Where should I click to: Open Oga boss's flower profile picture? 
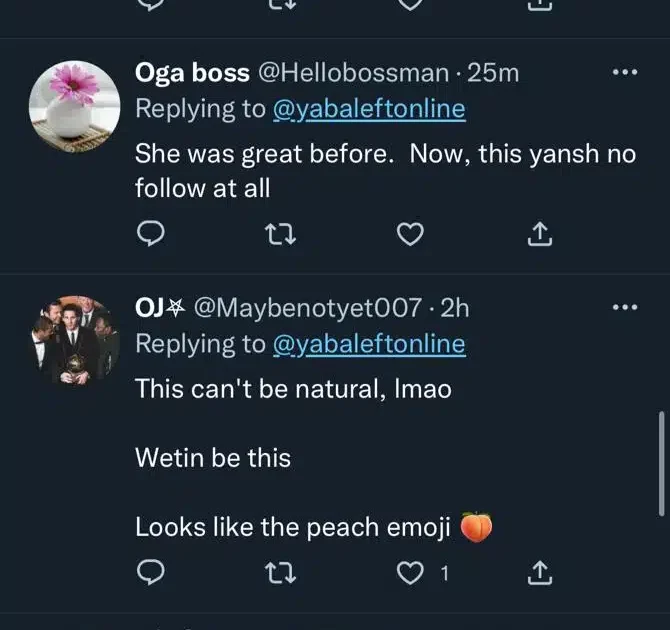(x=74, y=106)
